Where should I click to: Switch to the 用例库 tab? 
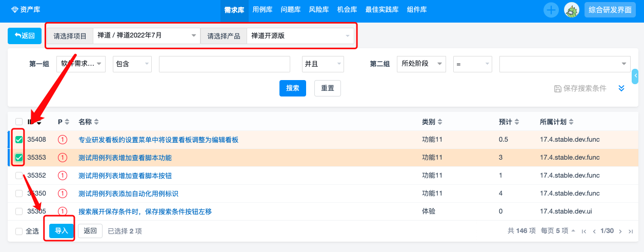tap(263, 10)
